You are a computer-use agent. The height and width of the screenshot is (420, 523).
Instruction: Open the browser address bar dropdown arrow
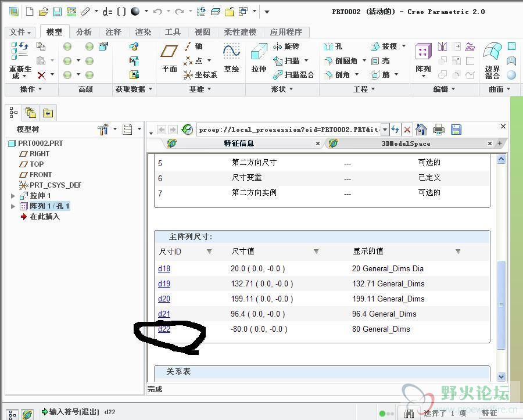pyautogui.click(x=385, y=130)
